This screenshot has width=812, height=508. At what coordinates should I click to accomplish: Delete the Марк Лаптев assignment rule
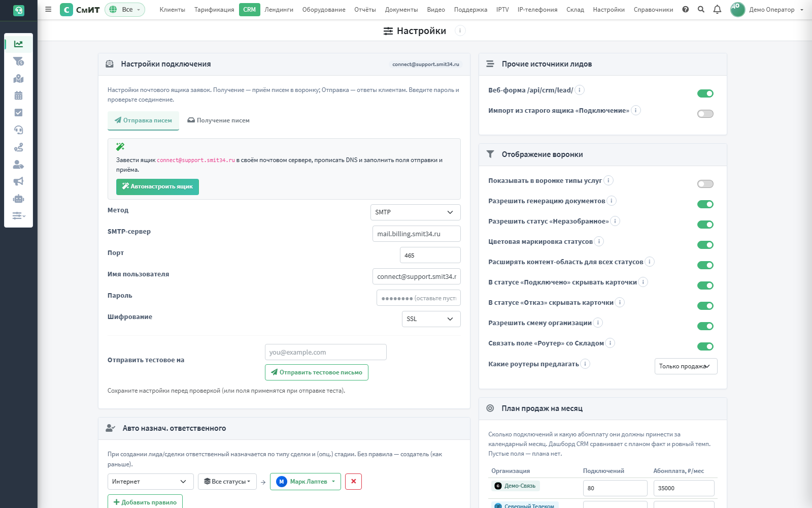tap(353, 482)
